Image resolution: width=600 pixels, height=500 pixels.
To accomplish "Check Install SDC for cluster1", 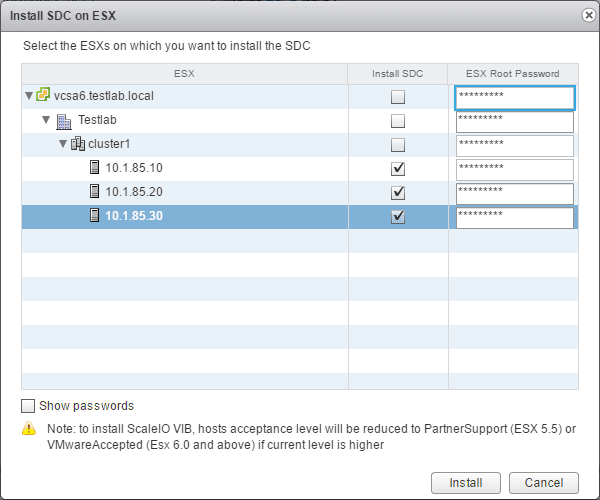I will 398,145.
